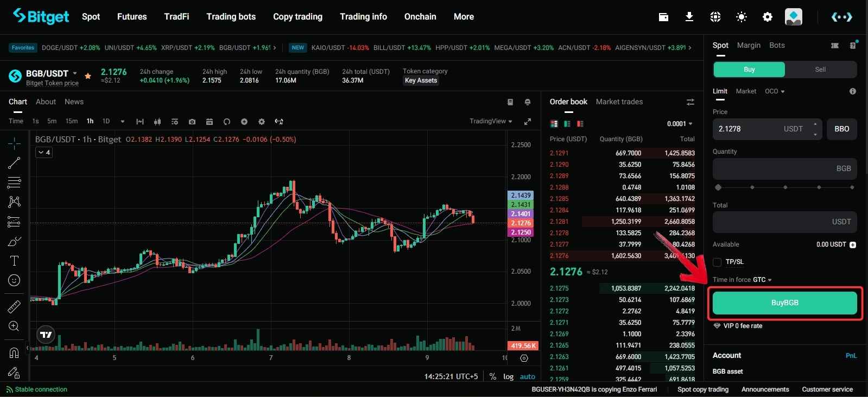Open the 0.0001 price precision dropdown
The image size is (868, 397).
(680, 124)
